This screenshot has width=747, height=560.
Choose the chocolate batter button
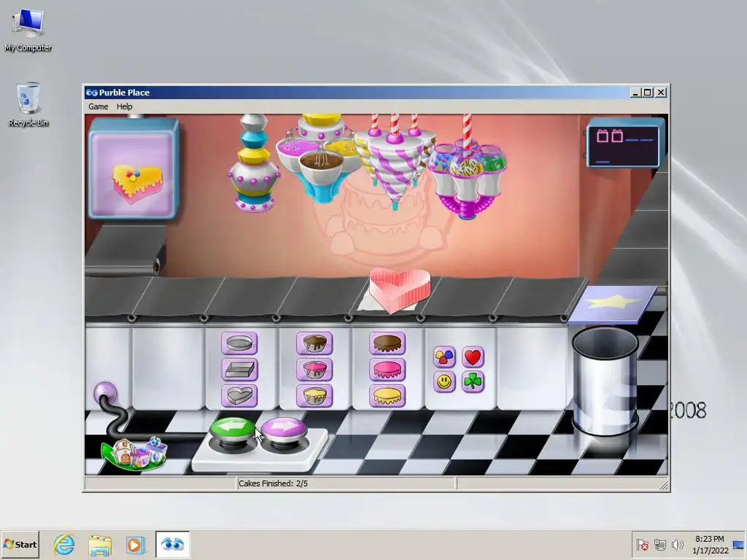[314, 343]
